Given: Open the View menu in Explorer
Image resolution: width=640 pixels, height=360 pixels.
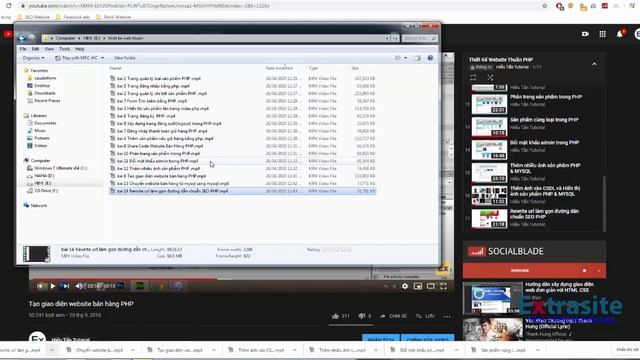Looking at the screenshot, I should 49,49.
